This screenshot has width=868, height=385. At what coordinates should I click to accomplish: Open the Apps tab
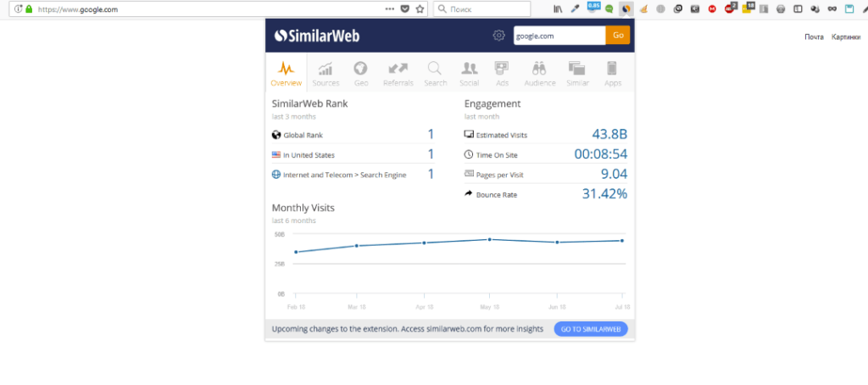(612, 73)
